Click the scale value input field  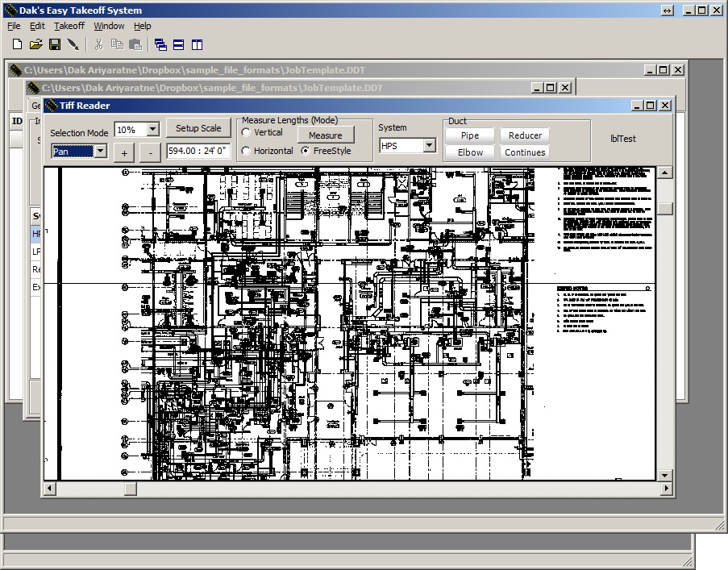[198, 151]
